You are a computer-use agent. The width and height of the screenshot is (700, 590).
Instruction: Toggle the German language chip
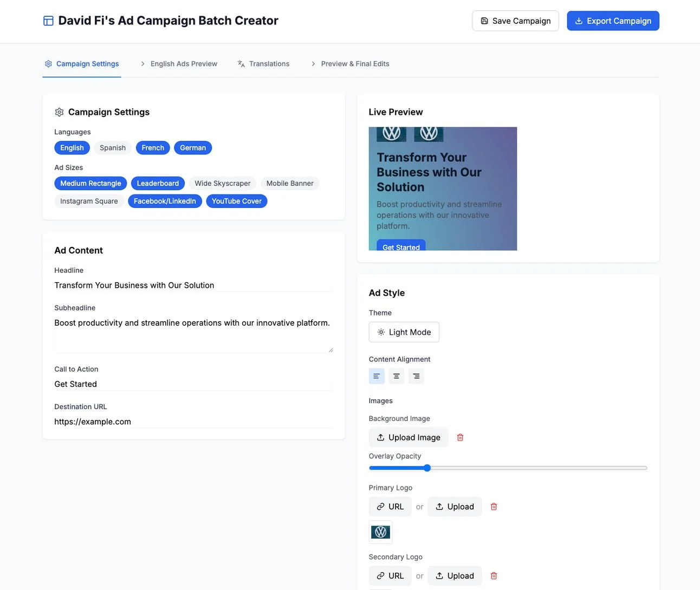(193, 148)
